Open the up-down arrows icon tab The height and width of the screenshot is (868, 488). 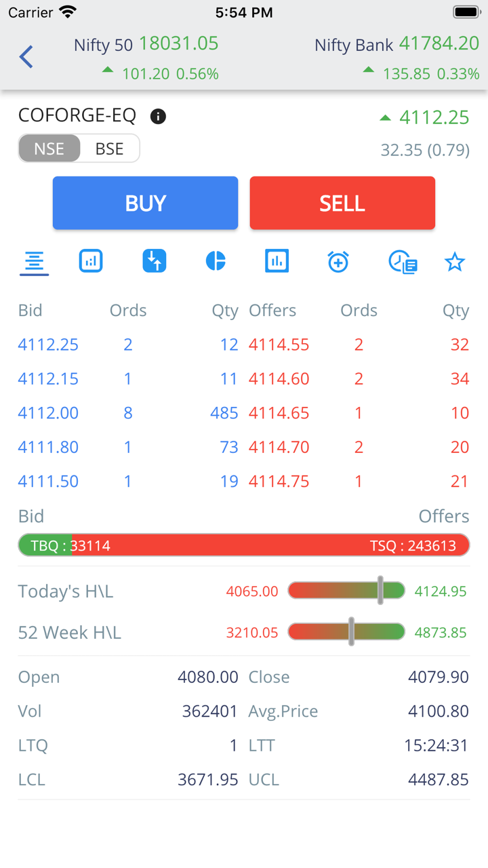coord(155,261)
